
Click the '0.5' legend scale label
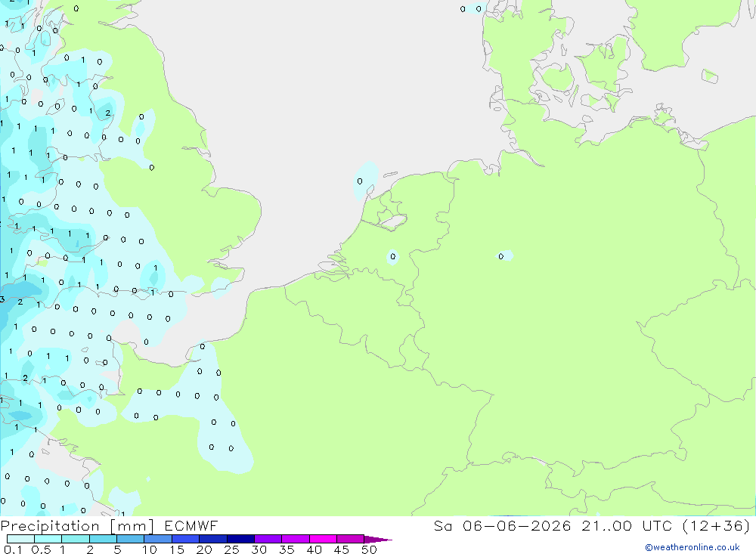pos(41,549)
